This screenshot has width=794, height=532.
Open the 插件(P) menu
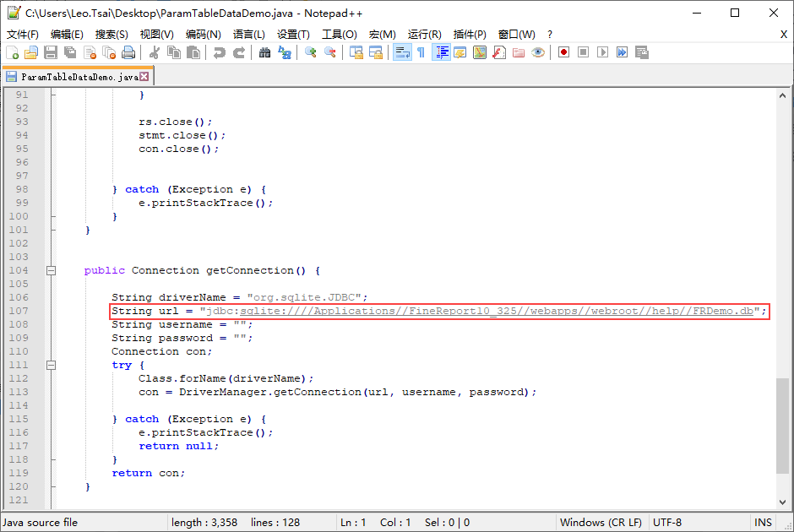470,35
